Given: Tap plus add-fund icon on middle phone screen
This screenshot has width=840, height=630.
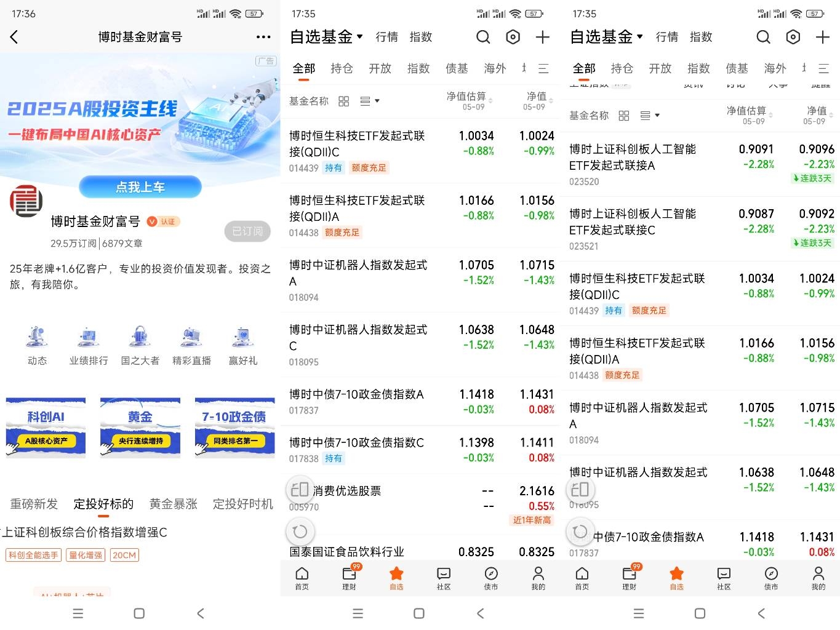Looking at the screenshot, I should click(542, 38).
